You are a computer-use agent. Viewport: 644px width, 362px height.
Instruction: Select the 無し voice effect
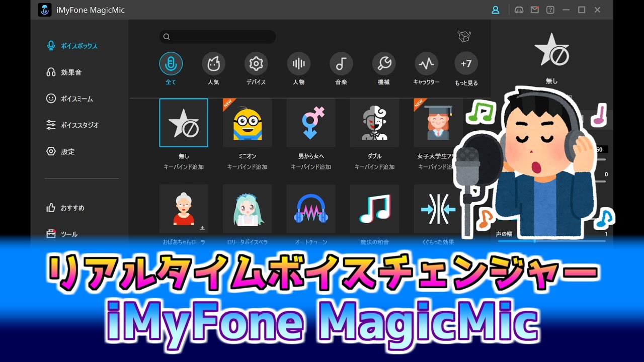pos(184,123)
